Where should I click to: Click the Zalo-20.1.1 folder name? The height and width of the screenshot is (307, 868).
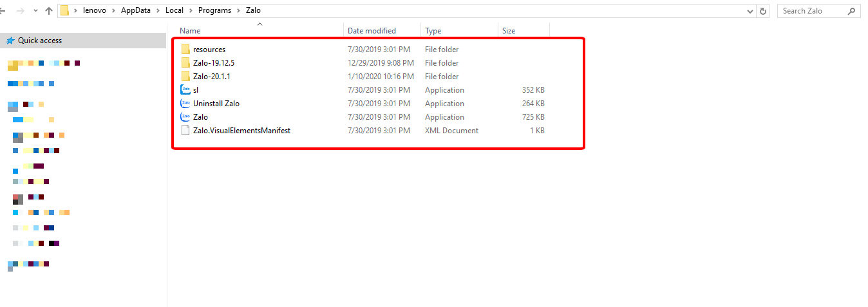[212, 77]
